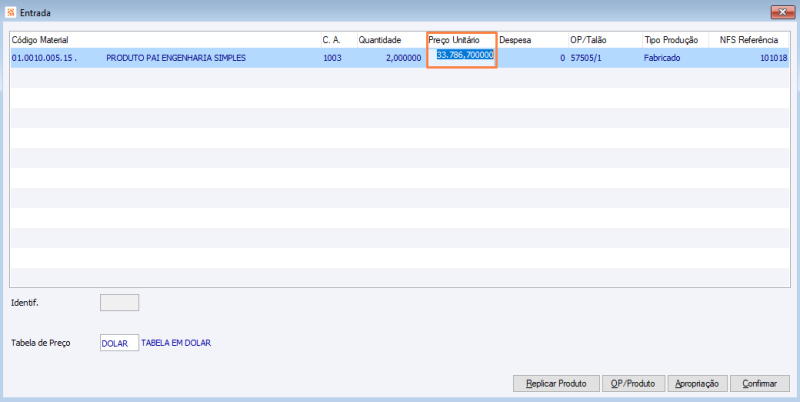Click the NFS Referência column header
The height and width of the screenshot is (402, 800).
[x=749, y=40]
